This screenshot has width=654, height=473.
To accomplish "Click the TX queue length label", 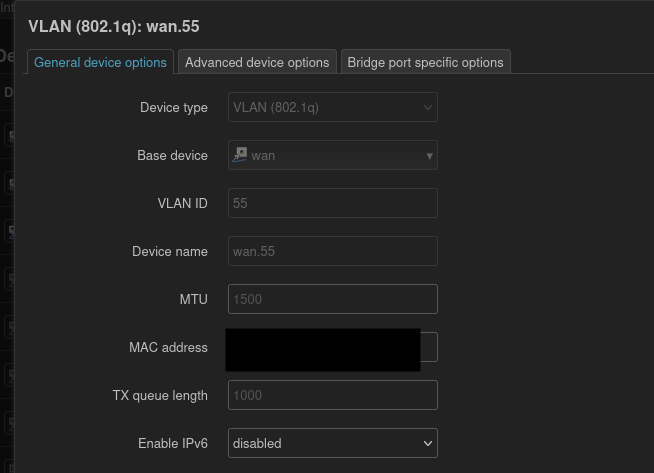I will [x=160, y=395].
